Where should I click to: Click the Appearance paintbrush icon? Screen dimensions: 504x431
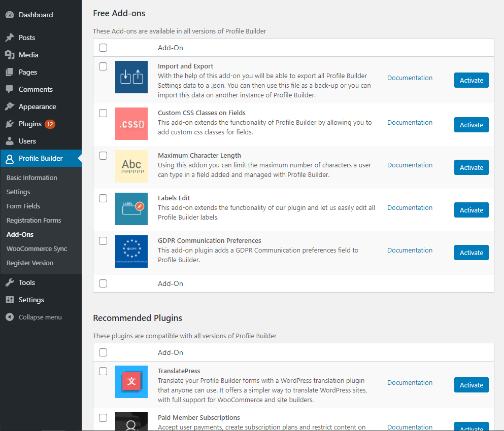[x=10, y=106]
